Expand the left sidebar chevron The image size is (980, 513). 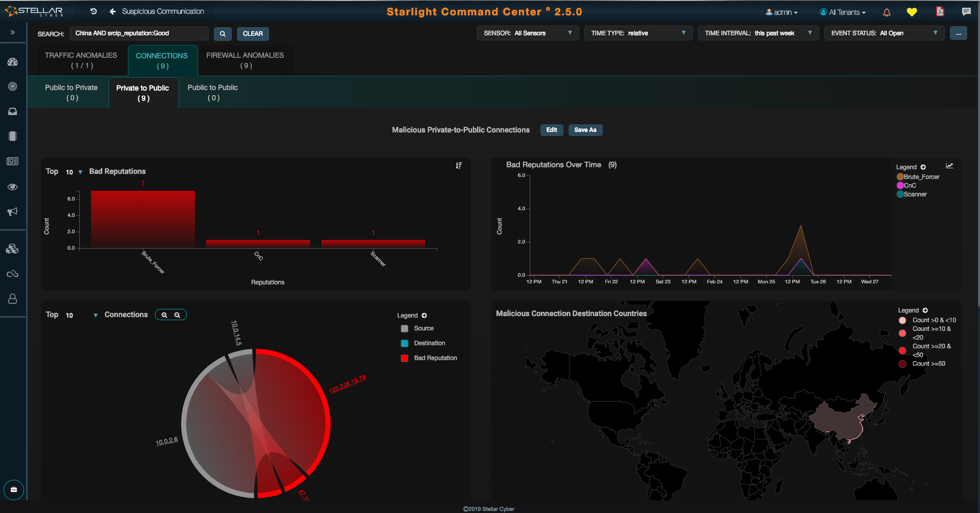[13, 32]
